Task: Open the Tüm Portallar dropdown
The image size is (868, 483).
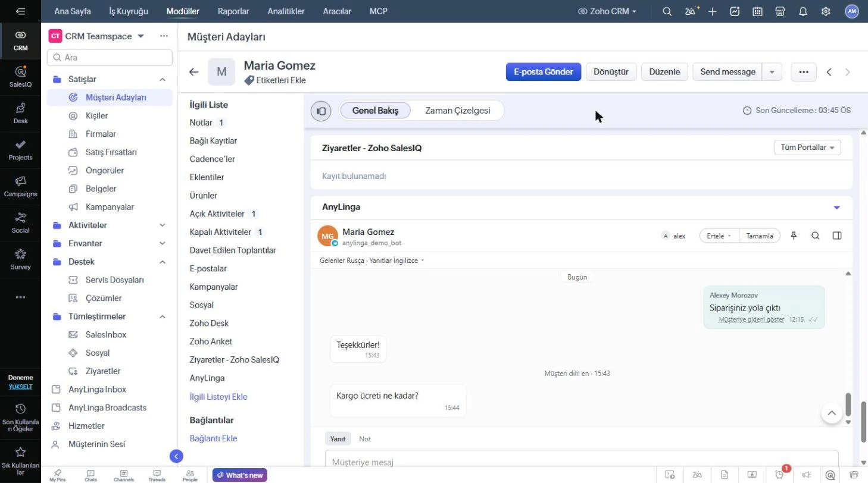Action: (807, 148)
